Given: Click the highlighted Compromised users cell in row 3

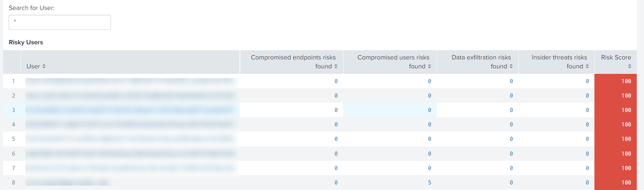Looking at the screenshot, I should coord(390,110).
